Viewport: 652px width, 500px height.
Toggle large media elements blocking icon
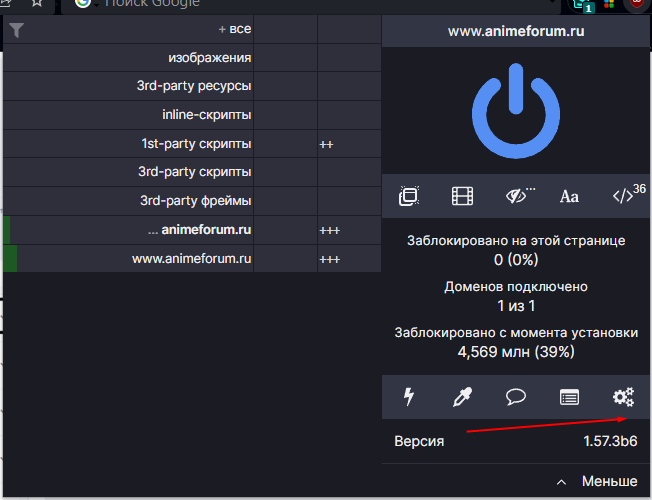462,196
